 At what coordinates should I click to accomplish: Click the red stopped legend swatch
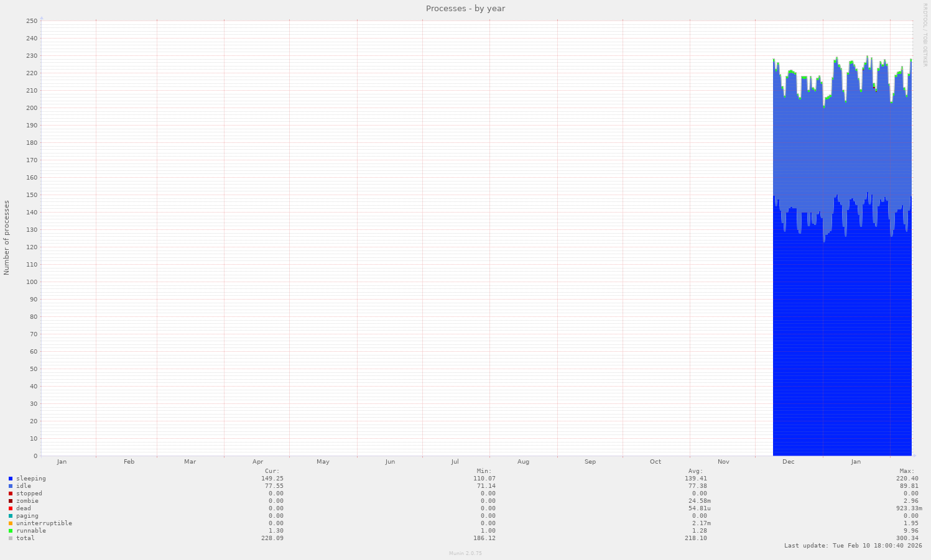(11, 493)
